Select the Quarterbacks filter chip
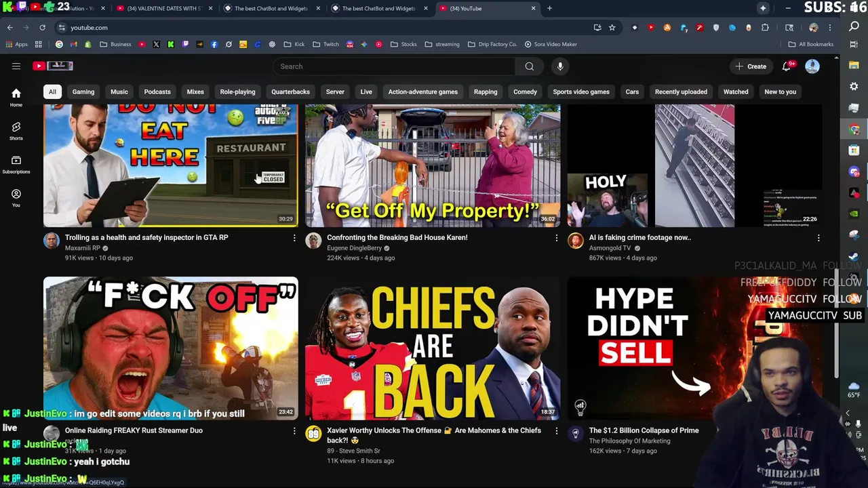This screenshot has height=488, width=868. pos(290,91)
